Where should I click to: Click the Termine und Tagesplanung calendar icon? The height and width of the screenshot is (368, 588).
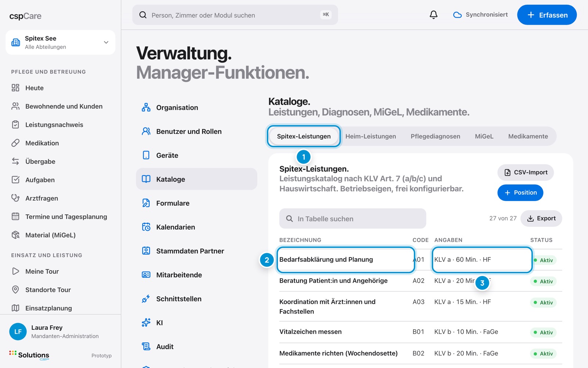[x=15, y=216]
